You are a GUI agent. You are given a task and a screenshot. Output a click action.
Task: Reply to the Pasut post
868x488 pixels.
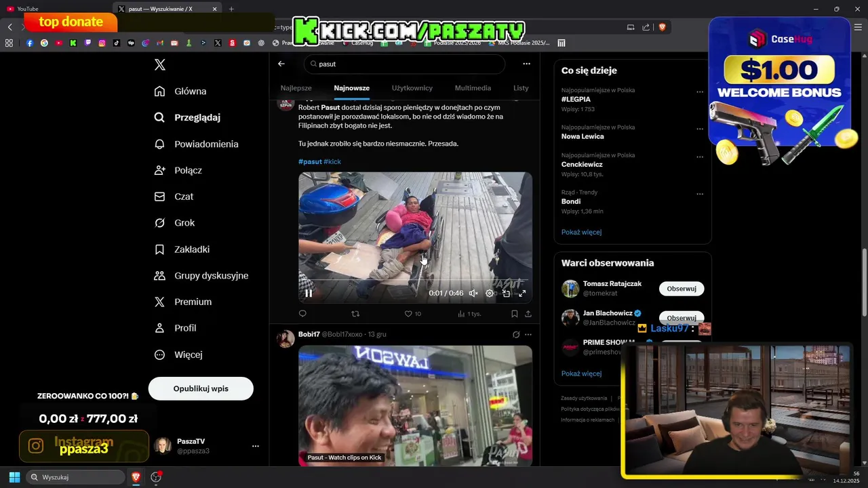point(302,314)
